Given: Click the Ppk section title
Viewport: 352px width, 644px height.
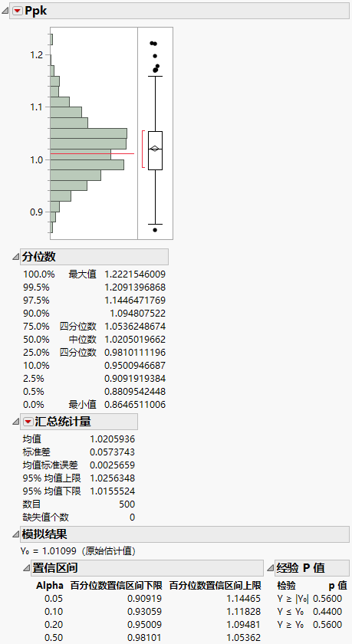Looking at the screenshot, I should 36,11.
